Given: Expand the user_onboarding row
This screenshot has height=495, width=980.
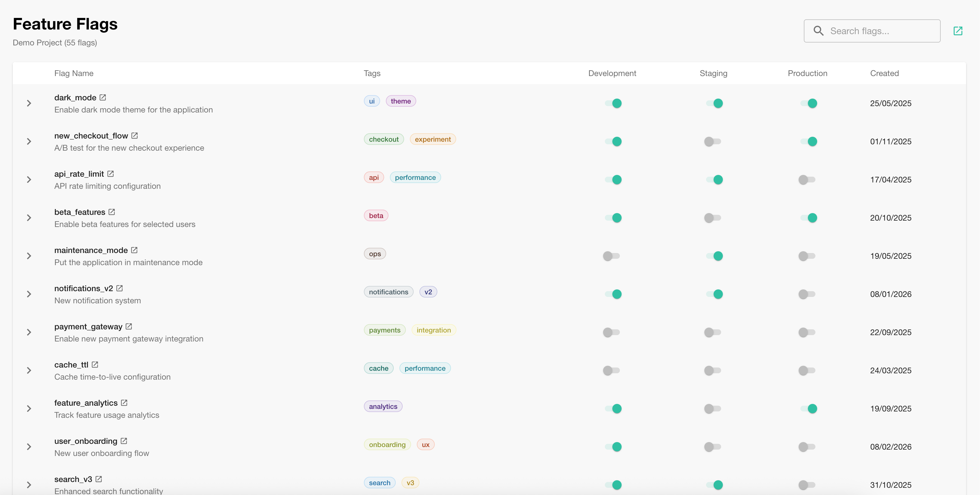Looking at the screenshot, I should tap(29, 447).
